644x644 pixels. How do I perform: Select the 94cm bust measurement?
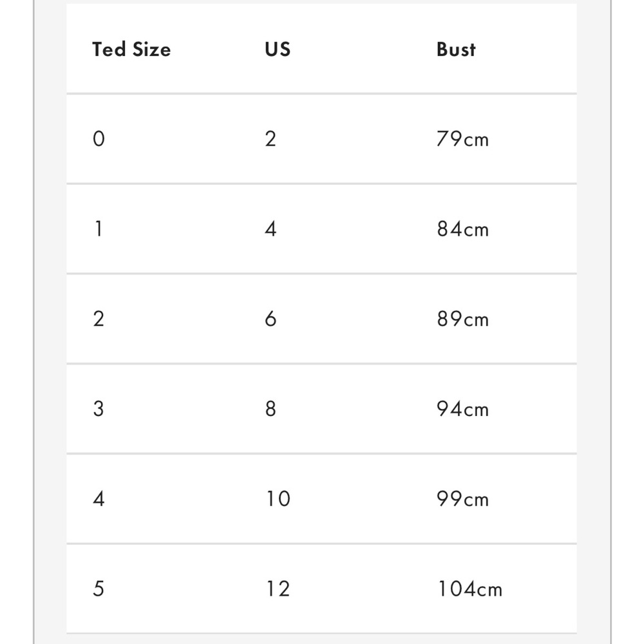click(x=462, y=409)
